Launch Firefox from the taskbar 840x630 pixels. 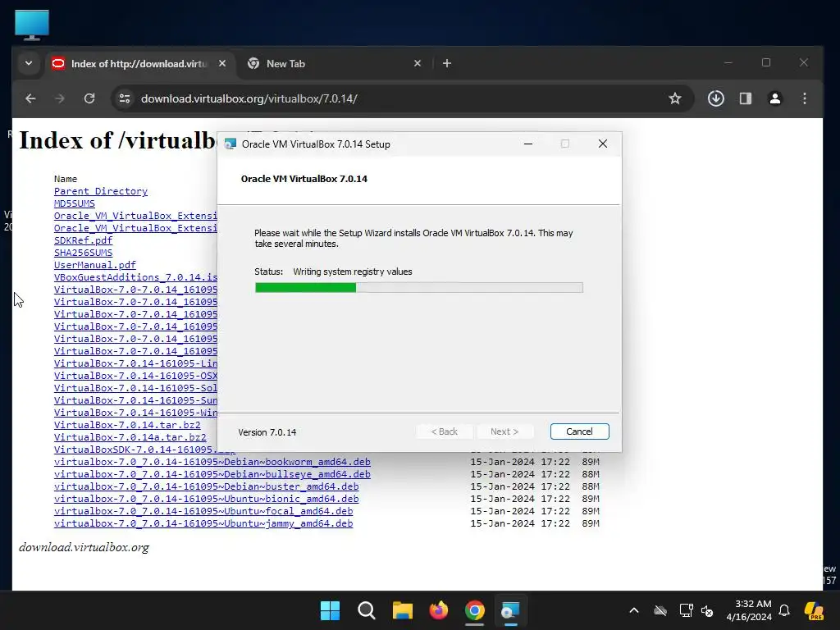point(439,610)
